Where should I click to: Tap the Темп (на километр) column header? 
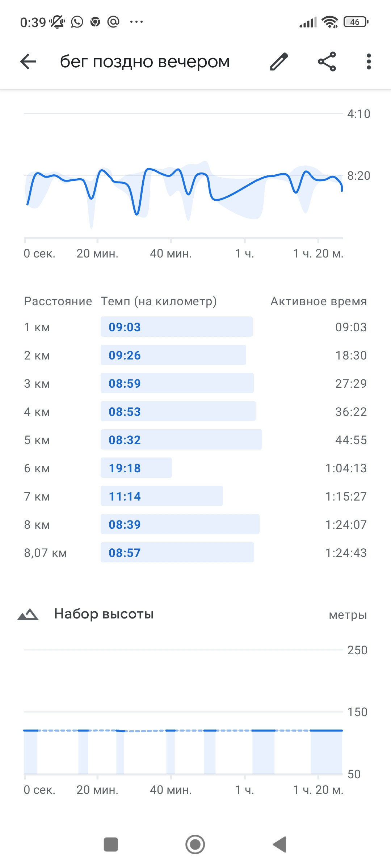point(159,301)
